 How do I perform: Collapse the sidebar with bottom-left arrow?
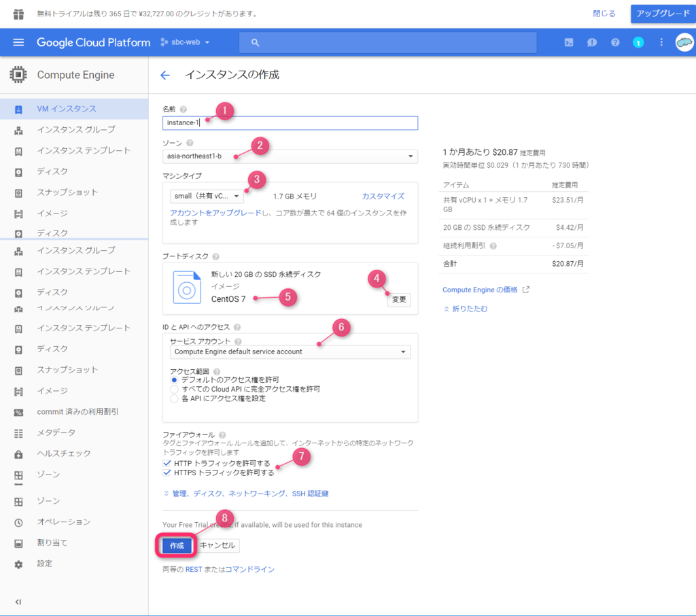[x=17, y=602]
